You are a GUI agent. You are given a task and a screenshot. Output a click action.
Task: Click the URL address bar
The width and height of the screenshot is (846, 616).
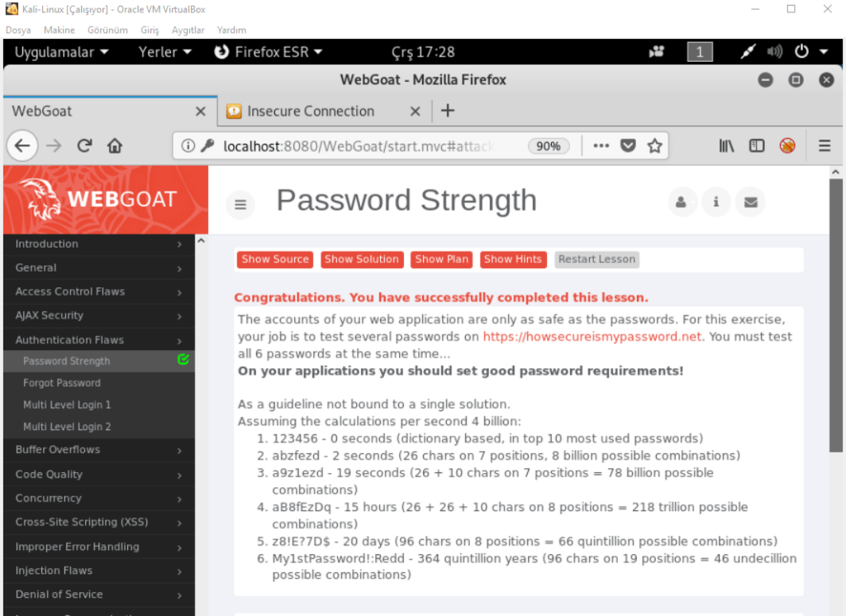(x=355, y=146)
